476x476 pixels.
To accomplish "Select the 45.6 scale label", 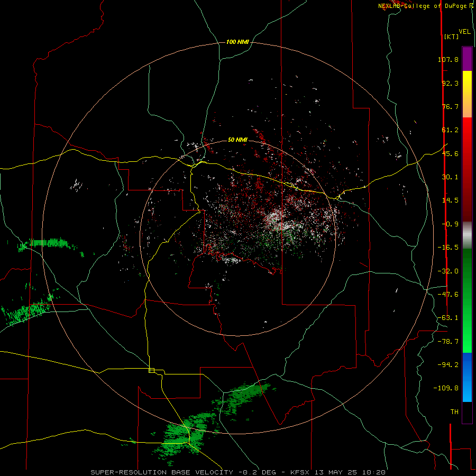I will click(x=450, y=153).
